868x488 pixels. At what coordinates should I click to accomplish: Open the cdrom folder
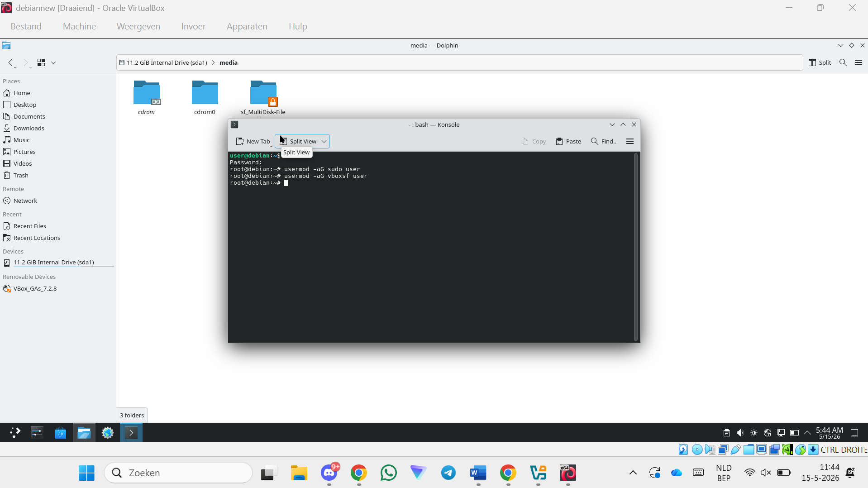pyautogui.click(x=146, y=98)
